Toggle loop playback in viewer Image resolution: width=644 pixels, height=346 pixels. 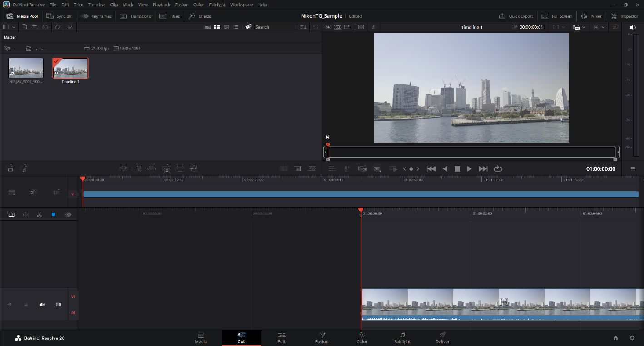pyautogui.click(x=498, y=169)
